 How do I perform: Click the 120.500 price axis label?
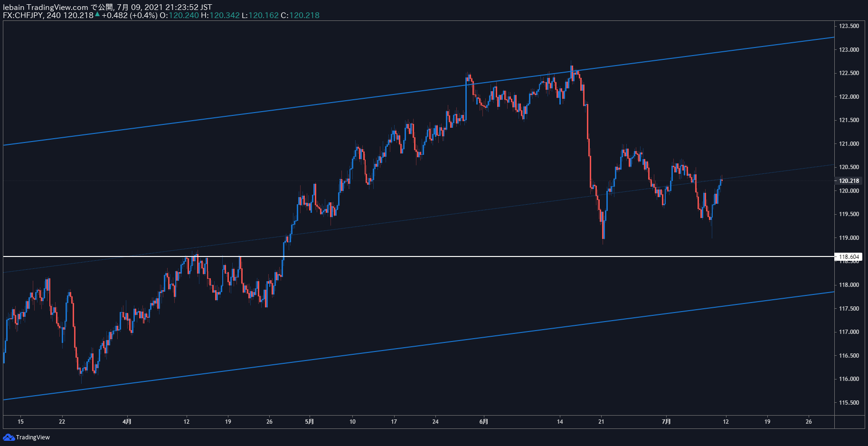849,167
